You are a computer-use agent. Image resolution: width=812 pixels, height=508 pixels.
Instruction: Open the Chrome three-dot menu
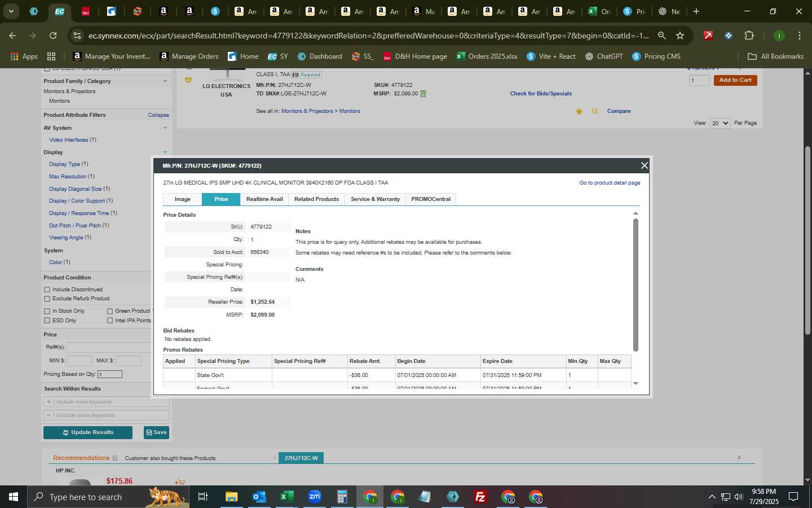point(800,36)
